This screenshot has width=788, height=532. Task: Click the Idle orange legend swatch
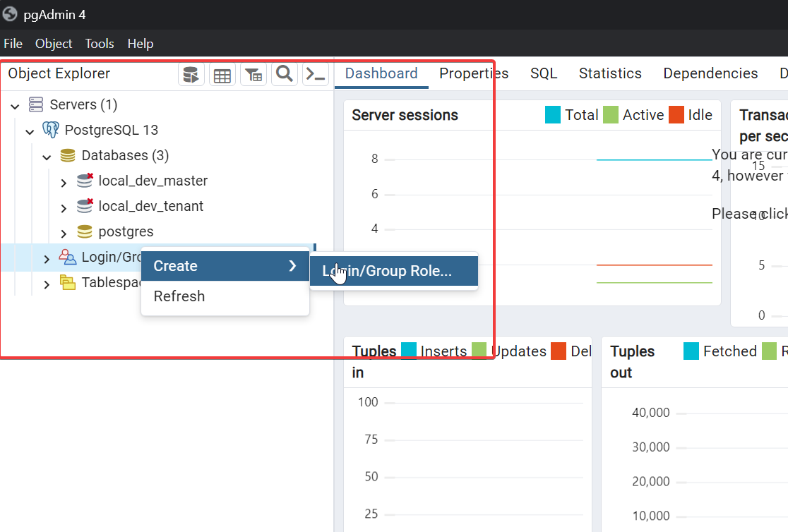[676, 114]
